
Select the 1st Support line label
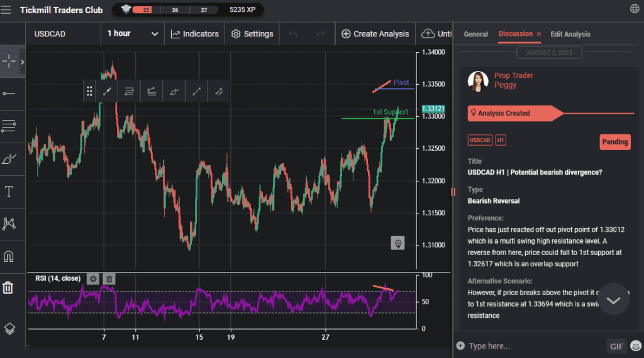pyautogui.click(x=390, y=112)
